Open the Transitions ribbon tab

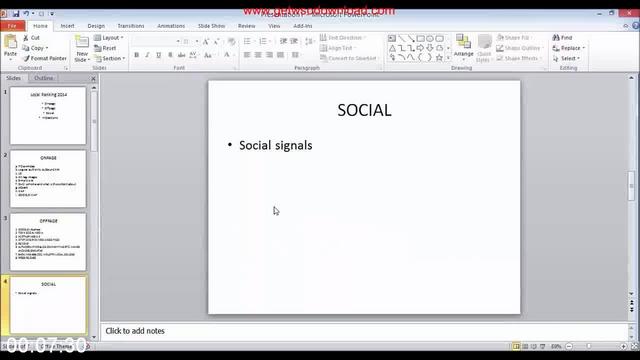coord(131,26)
